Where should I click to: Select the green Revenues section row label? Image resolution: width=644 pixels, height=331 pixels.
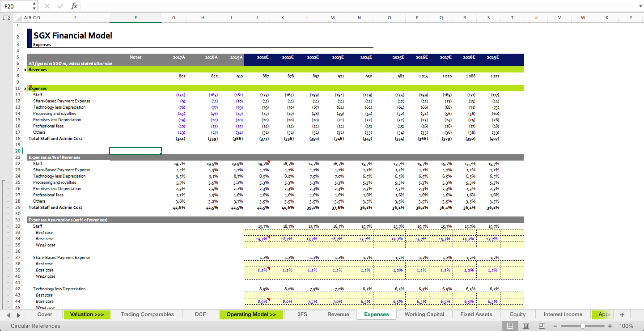click(x=38, y=70)
